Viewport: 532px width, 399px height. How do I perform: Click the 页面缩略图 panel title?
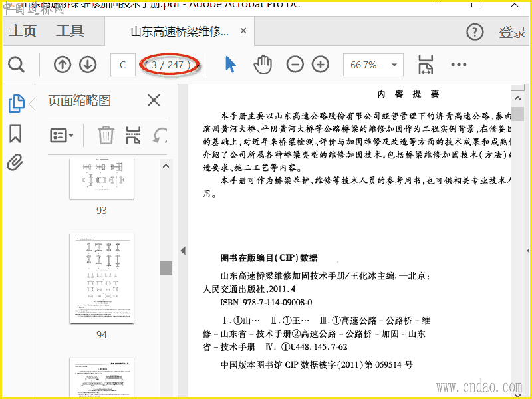[79, 100]
